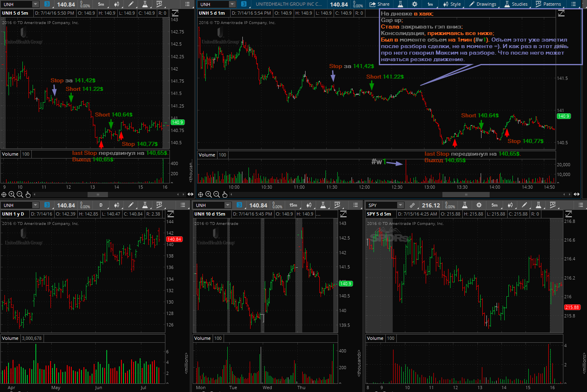
Task: Open list menu of SPY 5 d 5m panel
Action: coord(581,205)
